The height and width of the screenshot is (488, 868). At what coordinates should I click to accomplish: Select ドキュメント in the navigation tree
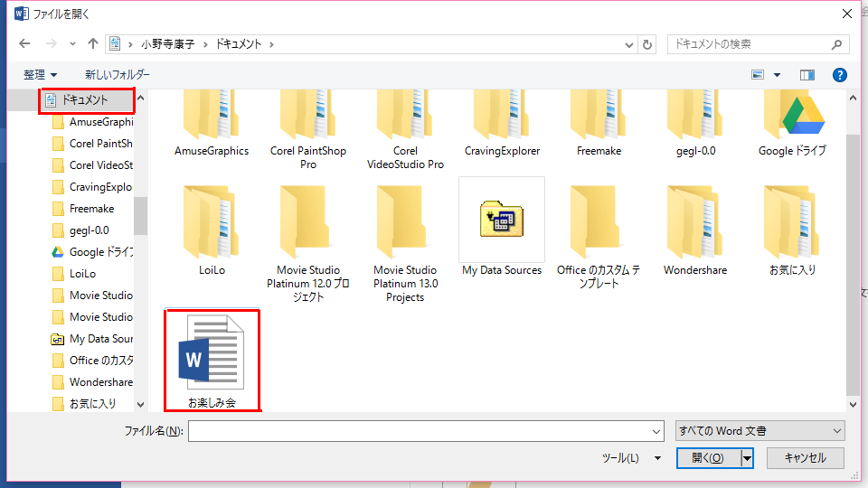click(85, 100)
